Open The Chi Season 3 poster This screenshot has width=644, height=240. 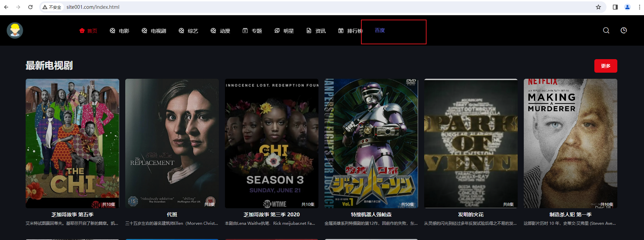(x=272, y=143)
